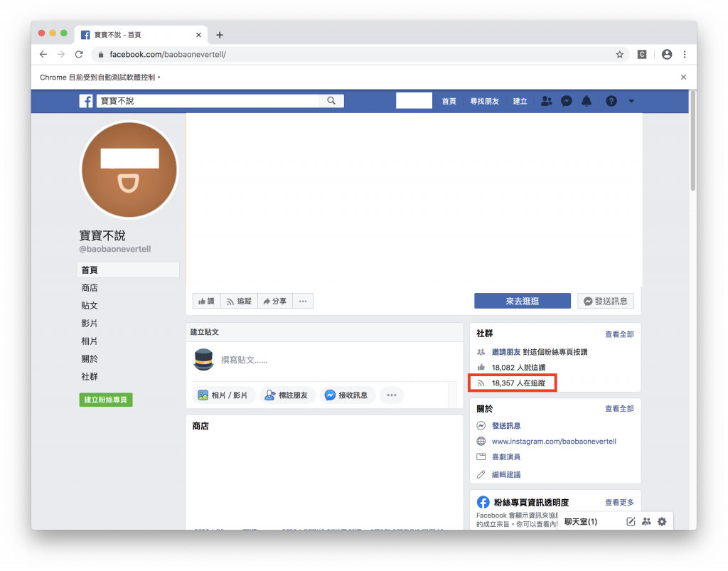Click the 來去逛逛 button
The width and height of the screenshot is (728, 571).
pyautogui.click(x=523, y=301)
